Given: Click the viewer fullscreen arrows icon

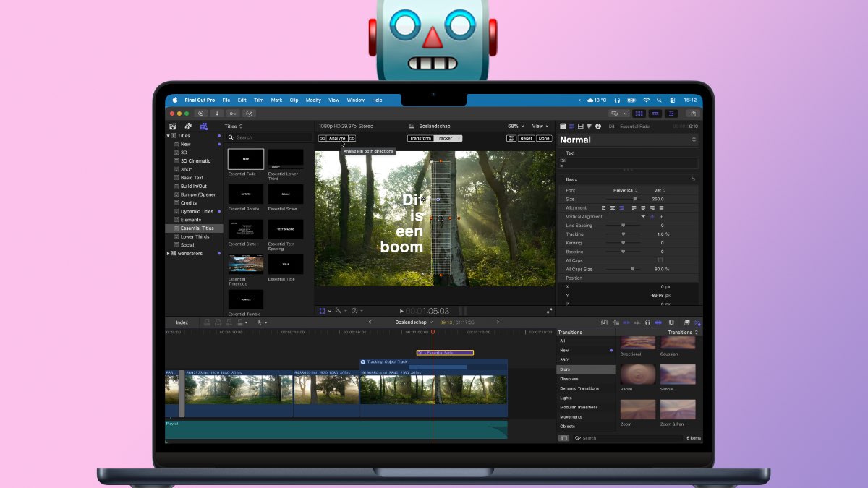Looking at the screenshot, I should [x=549, y=311].
